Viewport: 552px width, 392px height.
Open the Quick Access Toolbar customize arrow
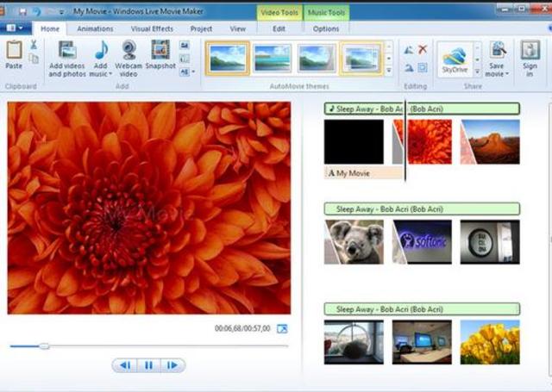coord(61,12)
